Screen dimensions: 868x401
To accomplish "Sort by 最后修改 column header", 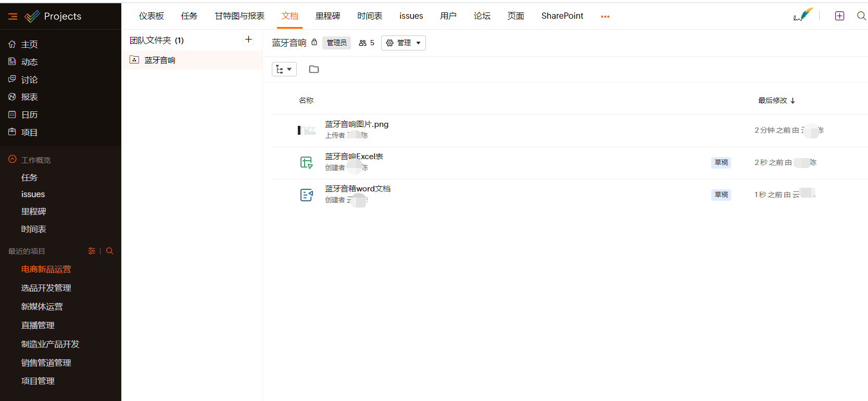I will click(x=776, y=100).
